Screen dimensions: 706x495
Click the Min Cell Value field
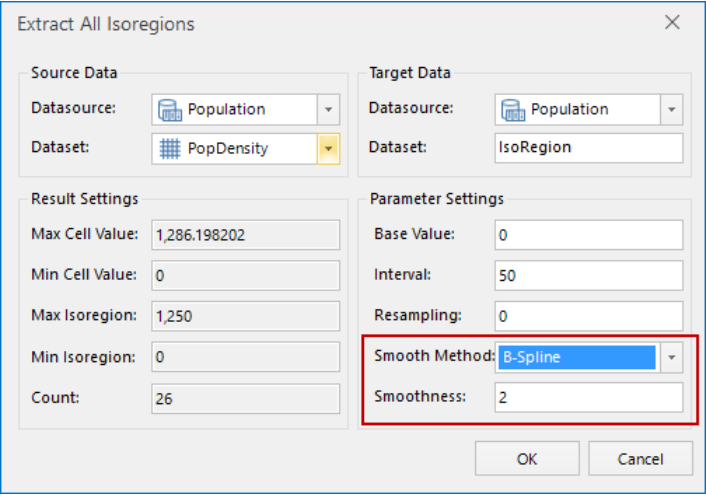[246, 275]
